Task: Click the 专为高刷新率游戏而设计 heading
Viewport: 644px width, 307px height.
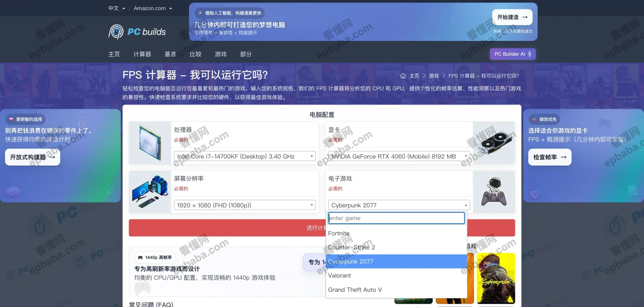Action: [x=167, y=269]
